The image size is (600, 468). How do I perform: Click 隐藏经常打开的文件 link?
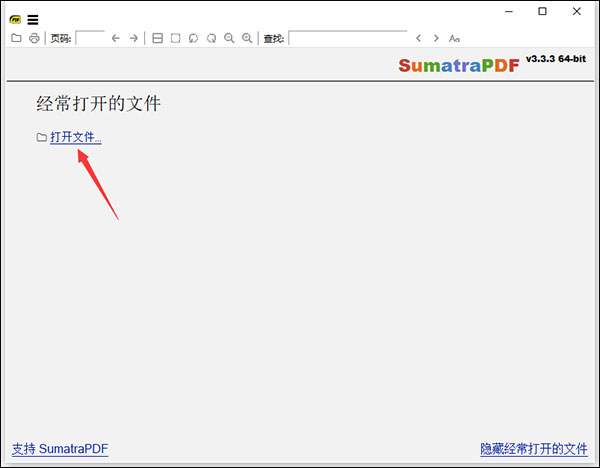pyautogui.click(x=534, y=449)
